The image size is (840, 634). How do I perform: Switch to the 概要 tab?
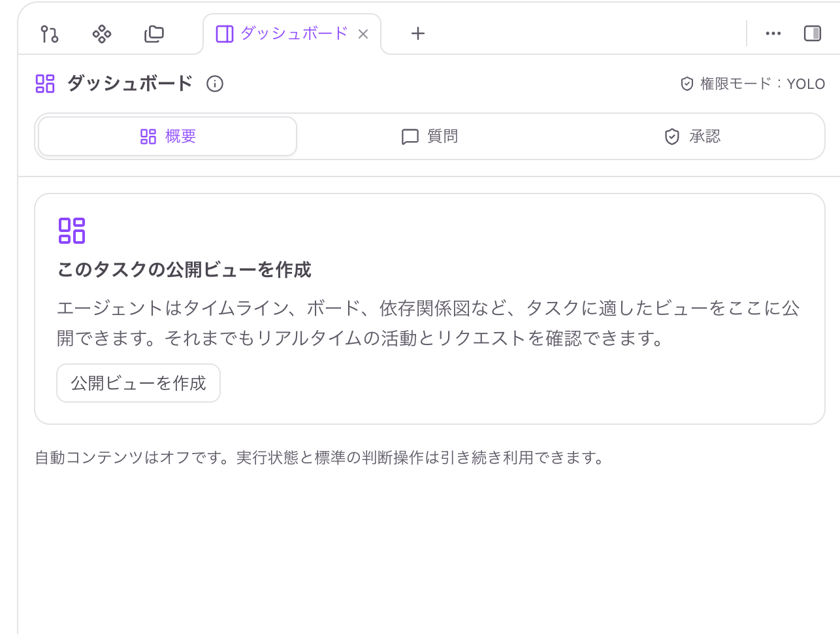(x=168, y=137)
